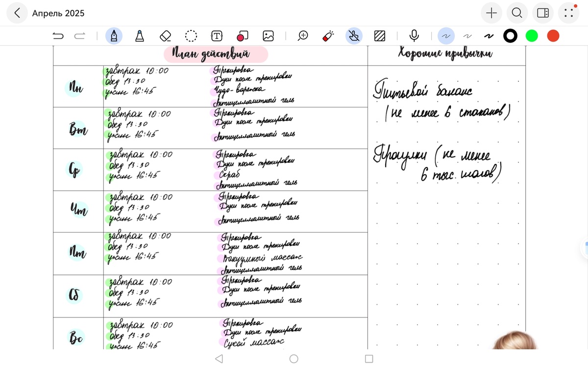Screen dimensions: 588x368
Task: Tap the Android back navigation triangle
Action: (219, 359)
